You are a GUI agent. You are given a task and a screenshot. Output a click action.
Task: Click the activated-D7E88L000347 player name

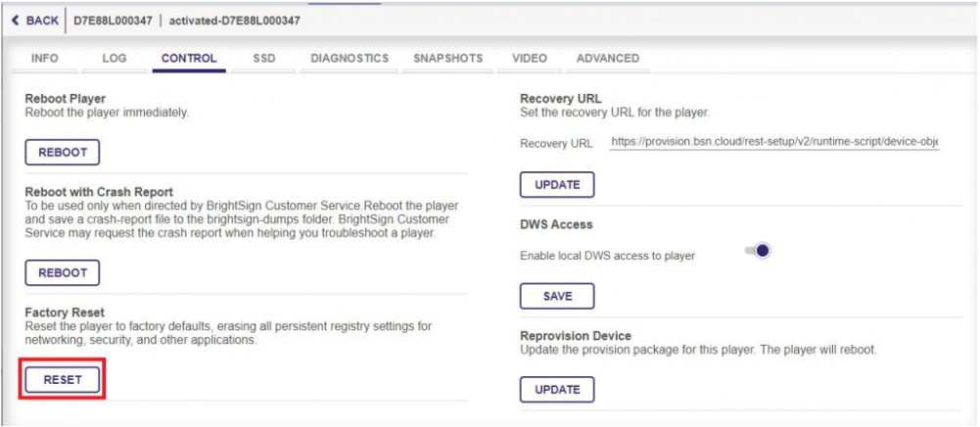coord(234,21)
